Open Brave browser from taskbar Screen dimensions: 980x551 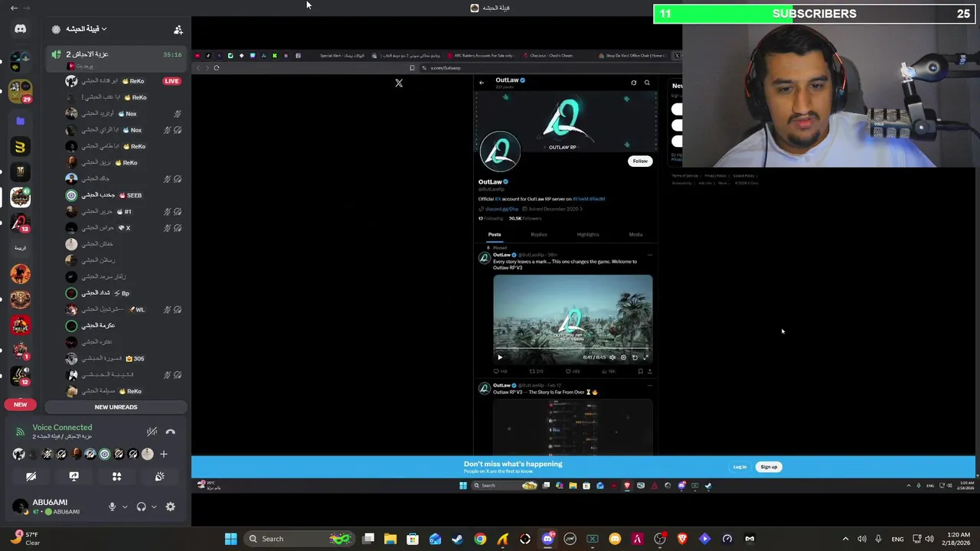pos(682,539)
